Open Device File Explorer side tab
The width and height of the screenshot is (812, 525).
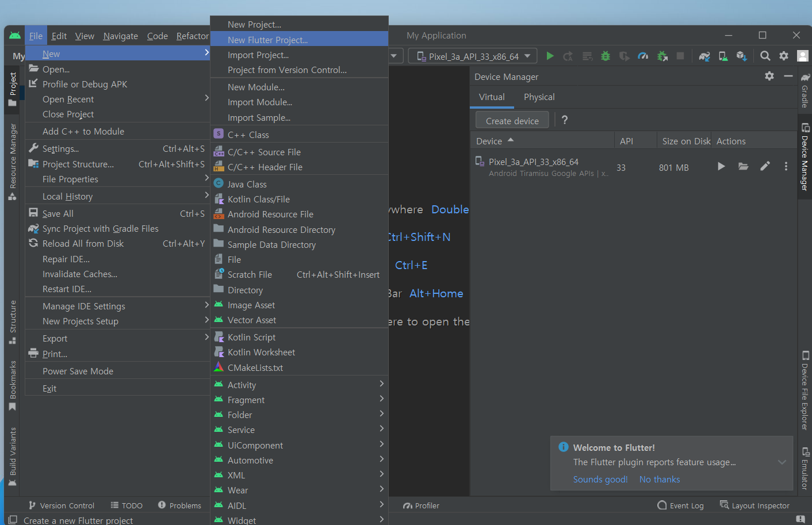[x=805, y=390]
